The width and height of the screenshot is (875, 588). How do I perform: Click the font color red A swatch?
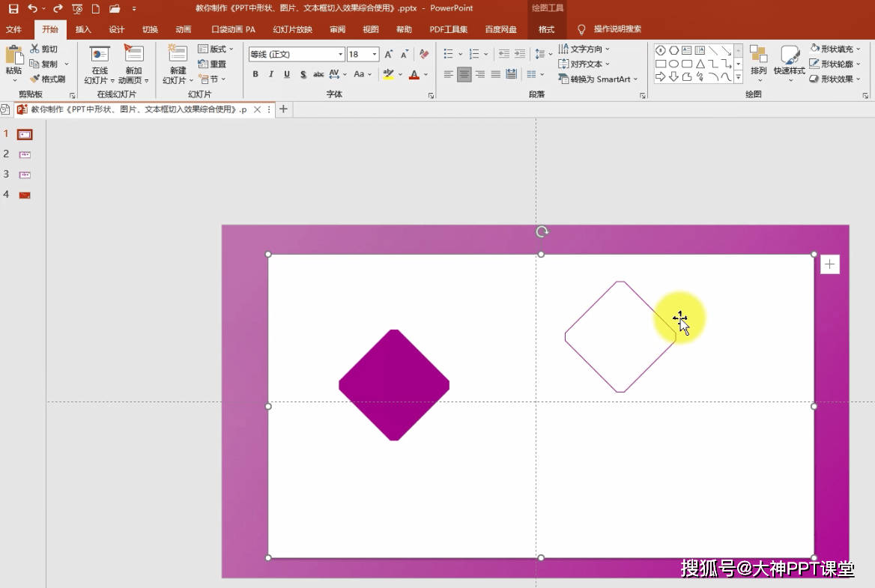click(414, 74)
